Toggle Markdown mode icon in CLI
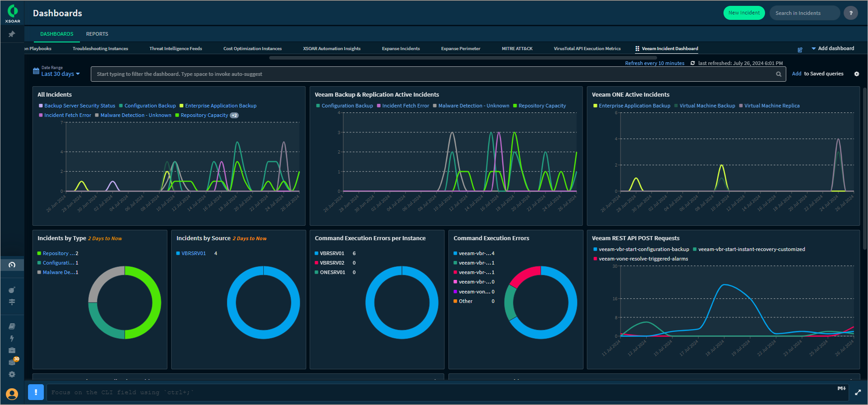The image size is (868, 405). [x=841, y=388]
